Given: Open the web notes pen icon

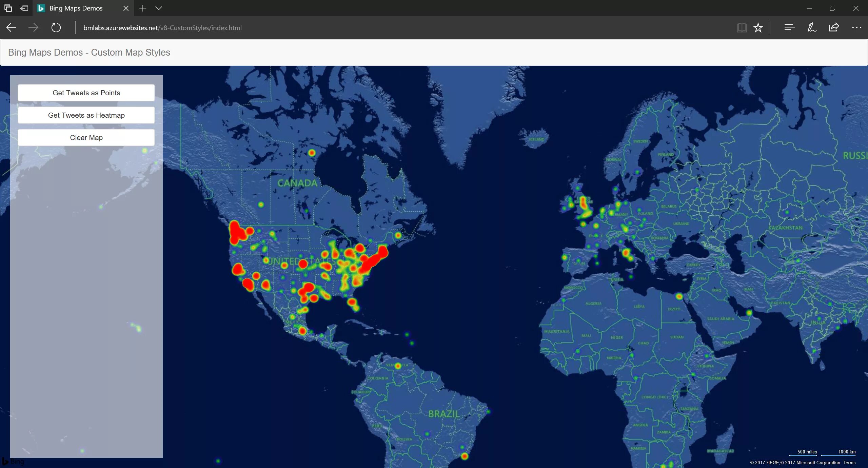Looking at the screenshot, I should click(x=812, y=27).
